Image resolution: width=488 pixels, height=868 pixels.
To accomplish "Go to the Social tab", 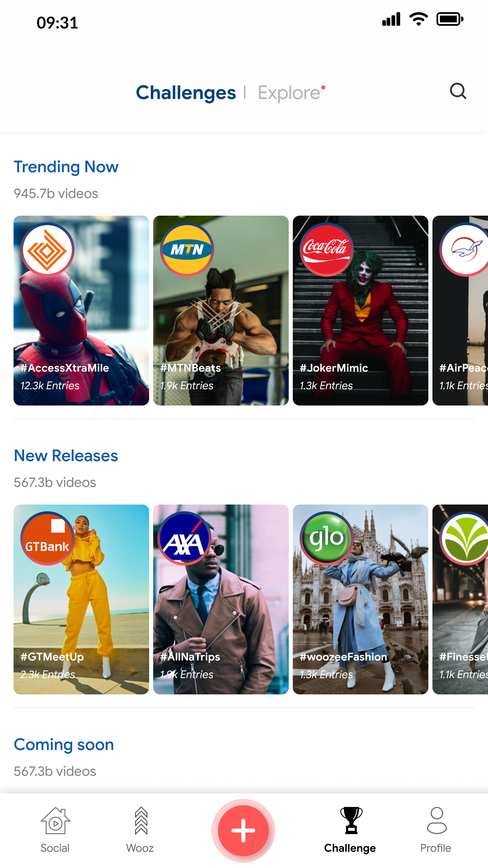I will pyautogui.click(x=55, y=830).
